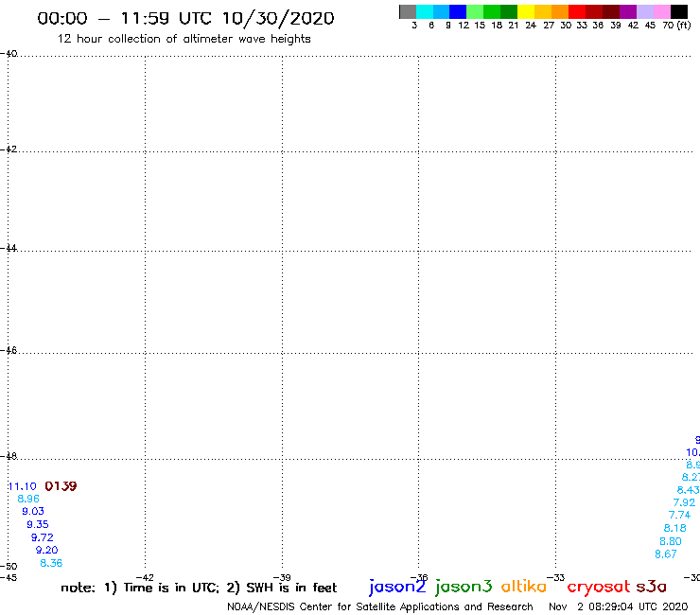Select the 9.03 wave height reading
The height and width of the screenshot is (615, 700).
[x=33, y=511]
